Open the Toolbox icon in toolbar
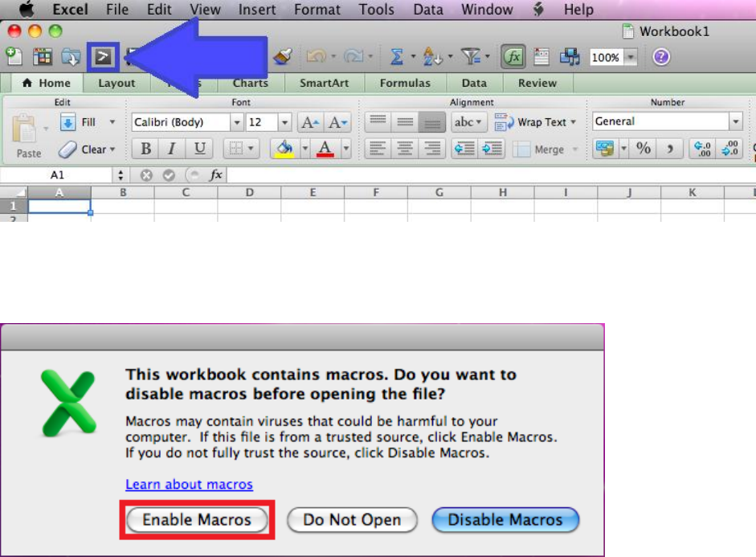This screenshot has width=756, height=557. [541, 57]
